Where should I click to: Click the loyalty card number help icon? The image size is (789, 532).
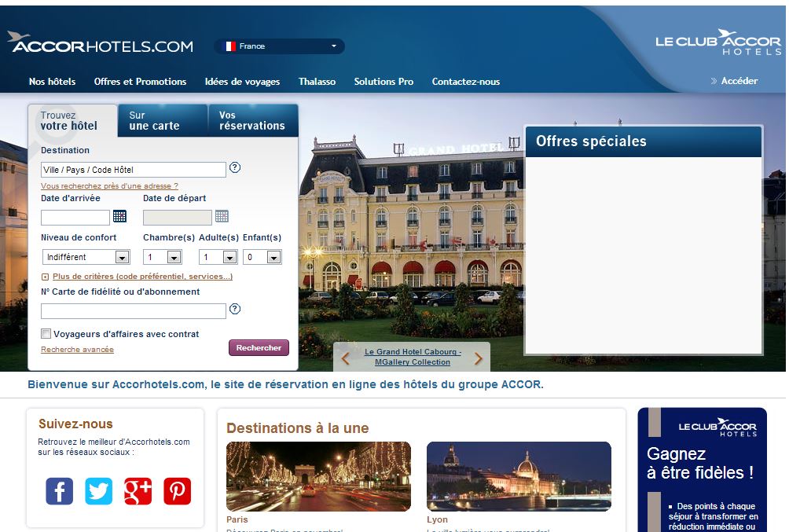click(235, 309)
